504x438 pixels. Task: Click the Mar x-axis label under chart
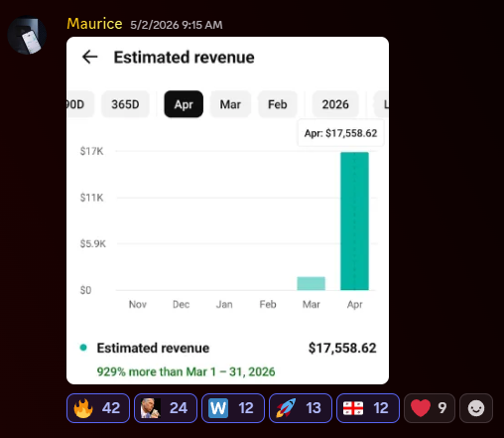(312, 304)
